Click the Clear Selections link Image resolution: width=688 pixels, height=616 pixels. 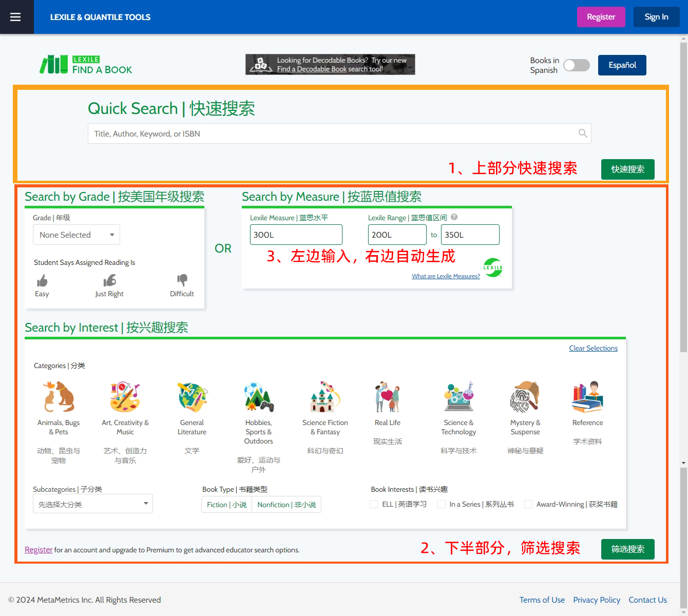point(593,348)
